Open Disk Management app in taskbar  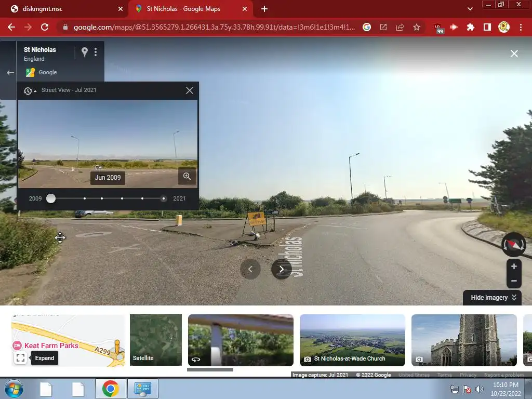tap(142, 389)
